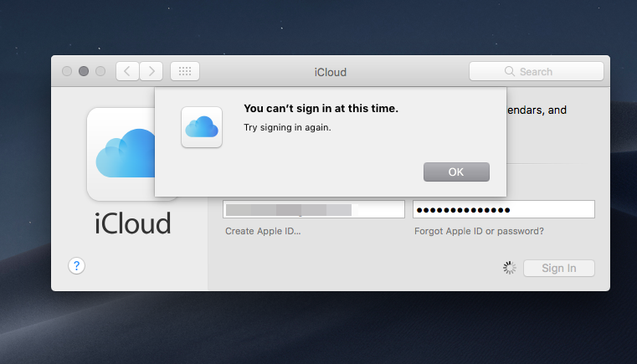Open help with the question mark button
637x364 pixels.
click(76, 266)
